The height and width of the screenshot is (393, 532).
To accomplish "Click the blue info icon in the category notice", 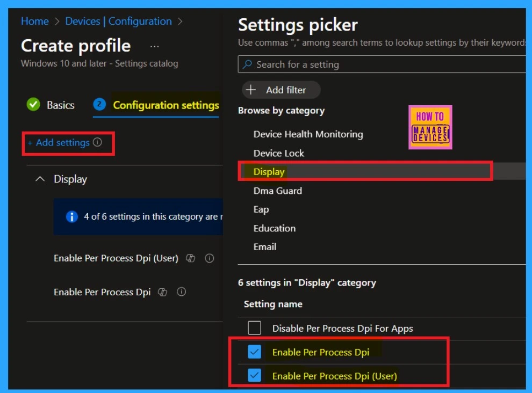I will click(71, 216).
